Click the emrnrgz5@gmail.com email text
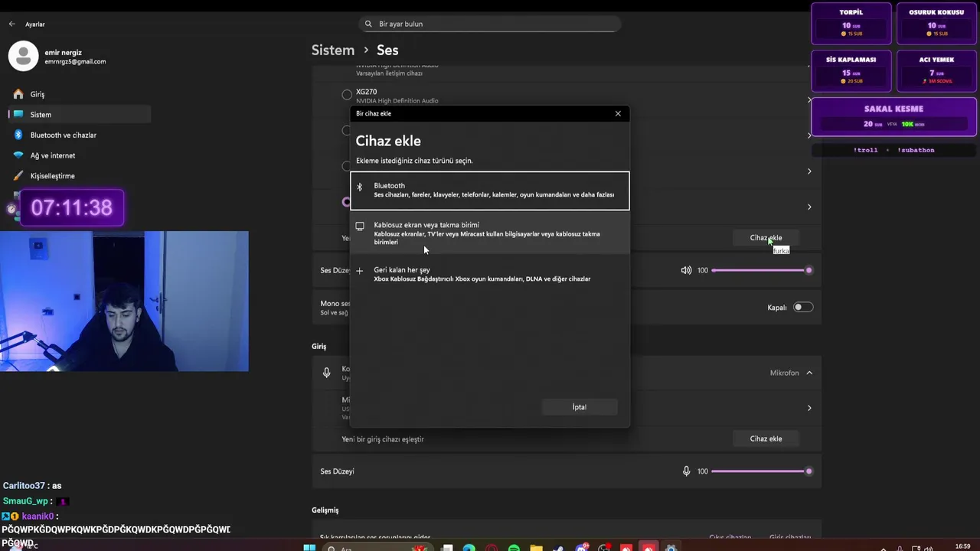 tap(75, 62)
